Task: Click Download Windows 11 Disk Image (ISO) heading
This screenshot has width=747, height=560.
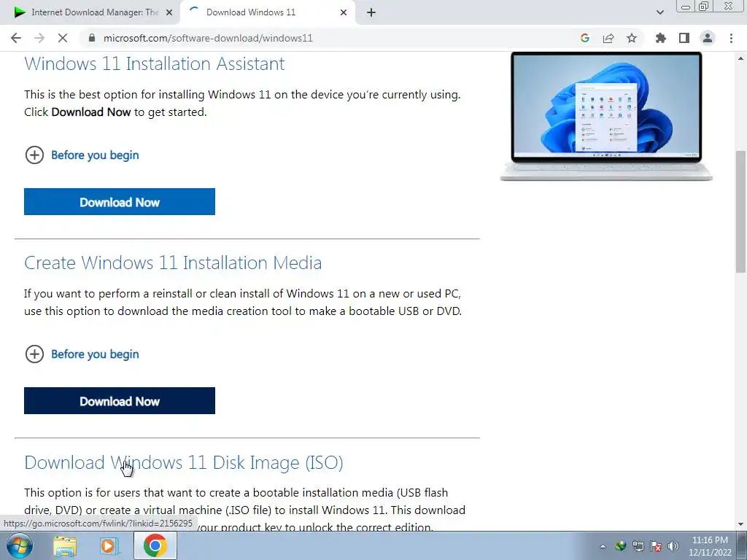Action: click(184, 462)
